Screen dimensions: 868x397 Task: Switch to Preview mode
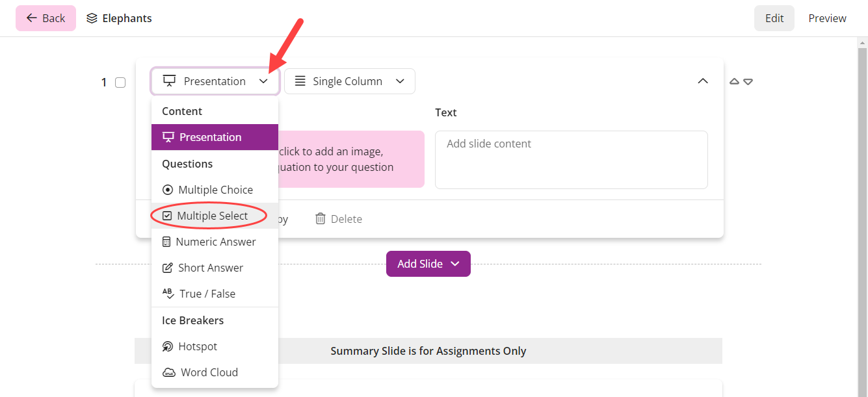click(x=826, y=18)
